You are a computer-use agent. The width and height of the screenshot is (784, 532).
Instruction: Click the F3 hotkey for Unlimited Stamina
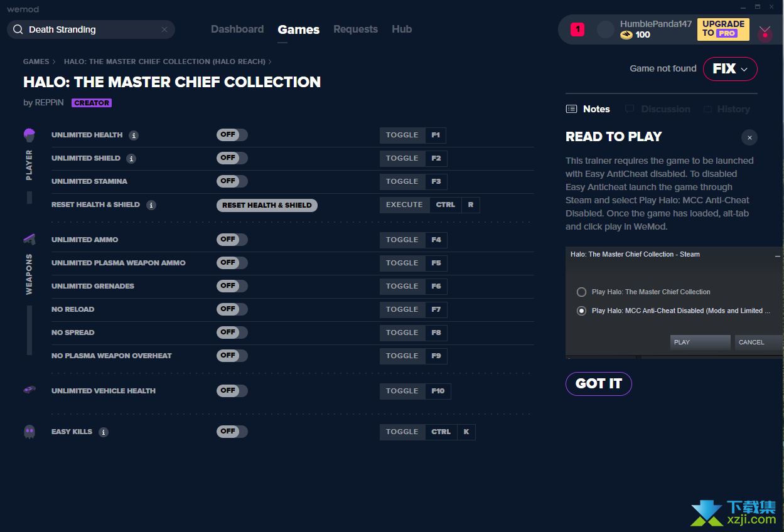pos(436,181)
